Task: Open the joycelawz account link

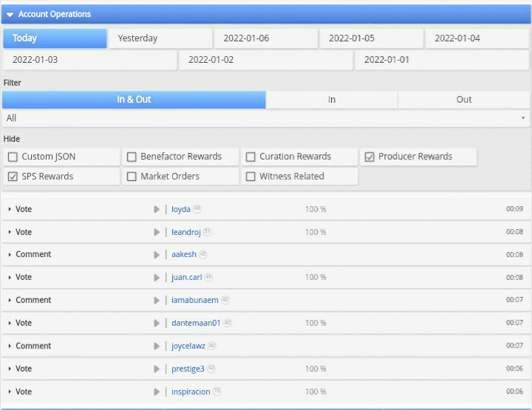Action: pos(188,346)
